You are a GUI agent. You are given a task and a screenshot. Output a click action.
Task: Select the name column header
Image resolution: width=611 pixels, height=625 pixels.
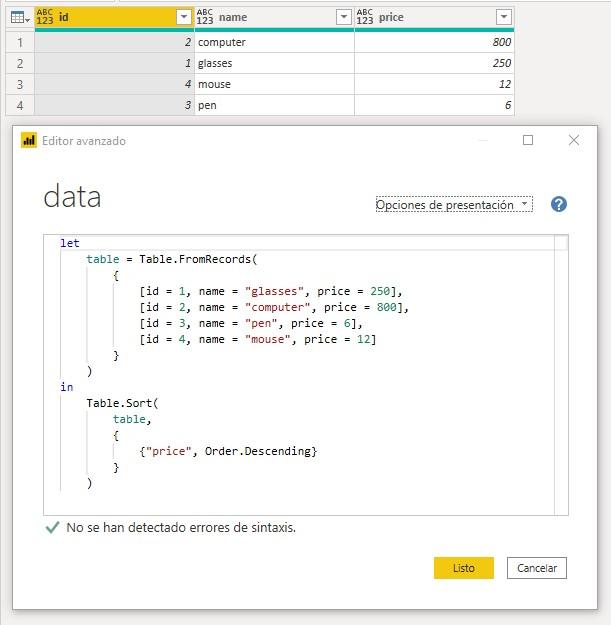(x=274, y=18)
